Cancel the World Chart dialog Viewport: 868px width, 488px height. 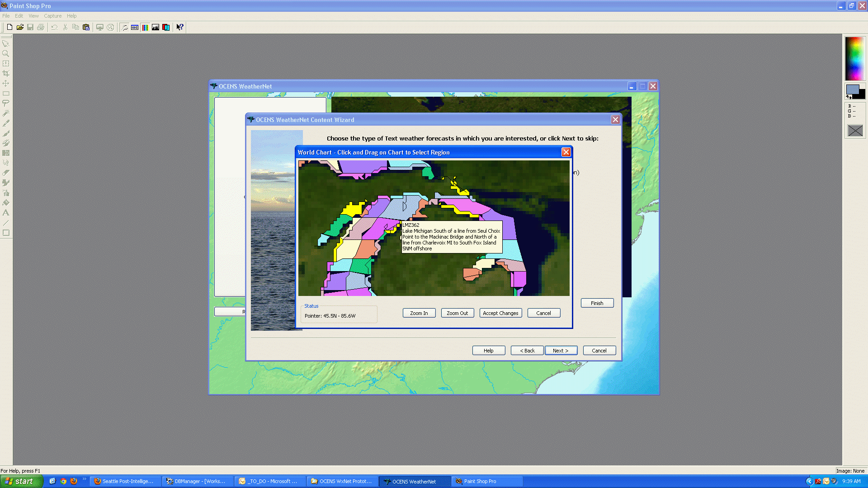pos(544,313)
